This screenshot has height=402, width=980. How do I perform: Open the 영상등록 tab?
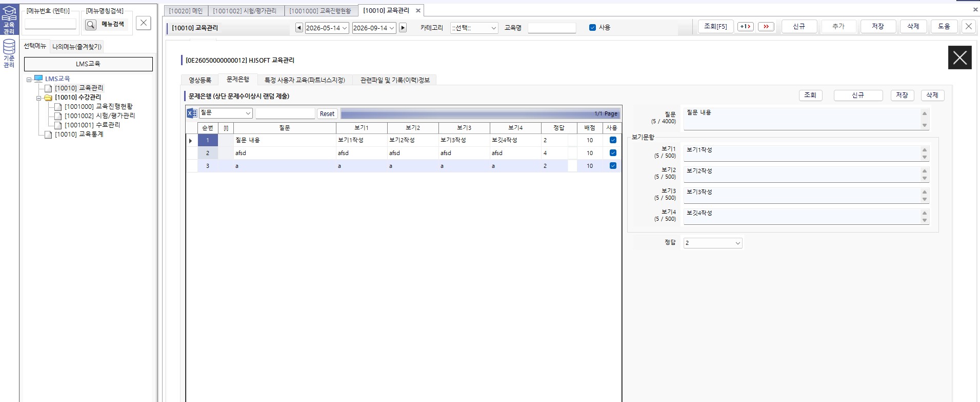pyautogui.click(x=200, y=80)
